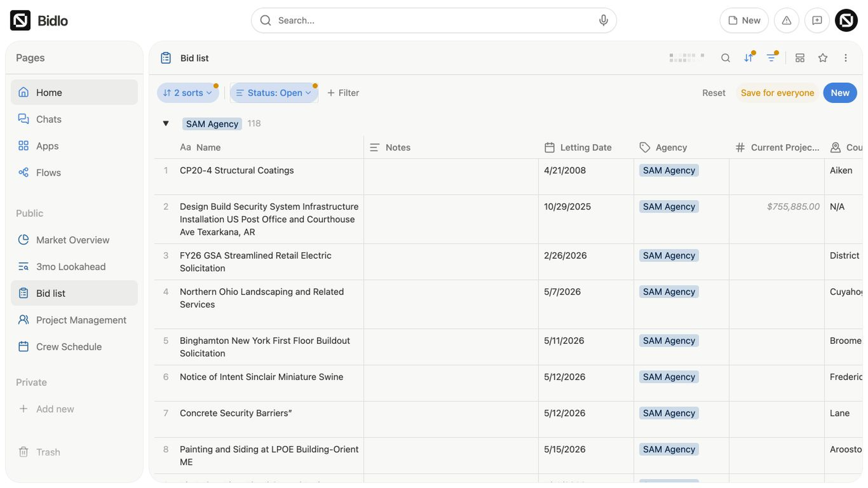Focus the Search input field

tap(434, 20)
